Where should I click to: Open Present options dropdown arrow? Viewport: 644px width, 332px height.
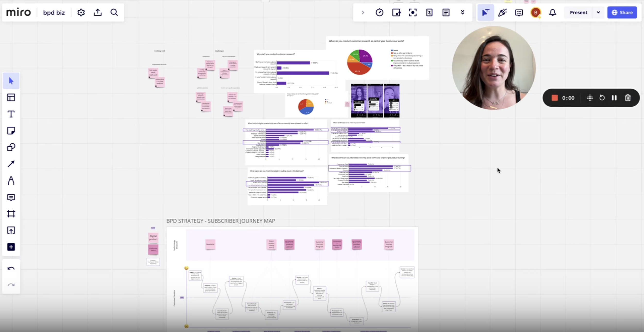click(x=598, y=12)
